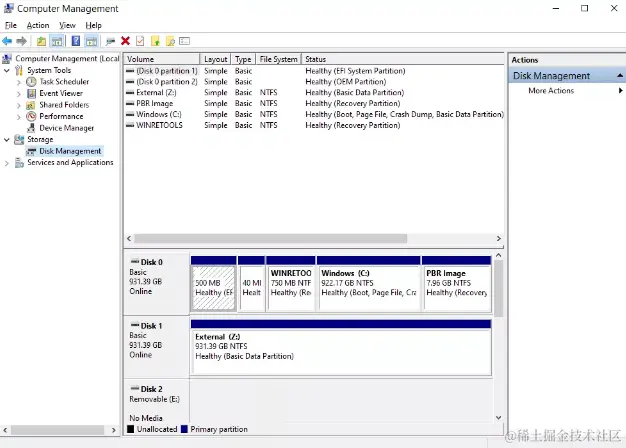
Task: Click the disk graphic vertical scrollbar thumb
Action: pos(499,289)
